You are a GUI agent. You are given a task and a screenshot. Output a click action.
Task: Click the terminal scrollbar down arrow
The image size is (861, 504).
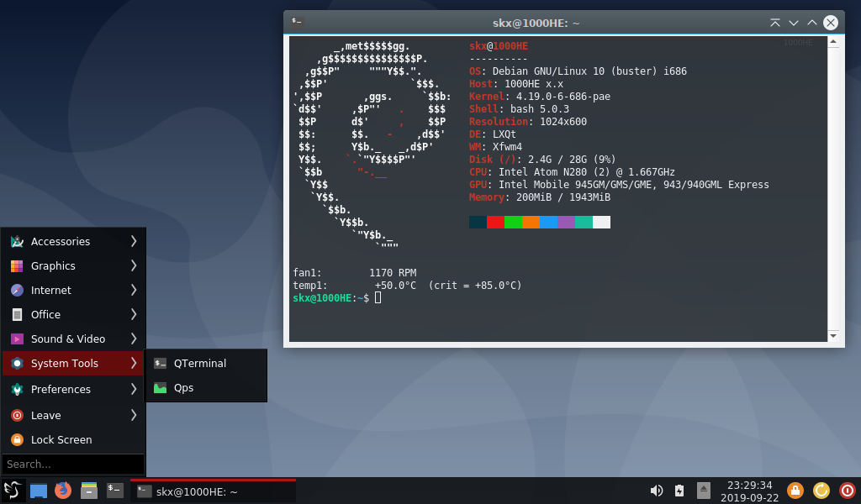(833, 336)
